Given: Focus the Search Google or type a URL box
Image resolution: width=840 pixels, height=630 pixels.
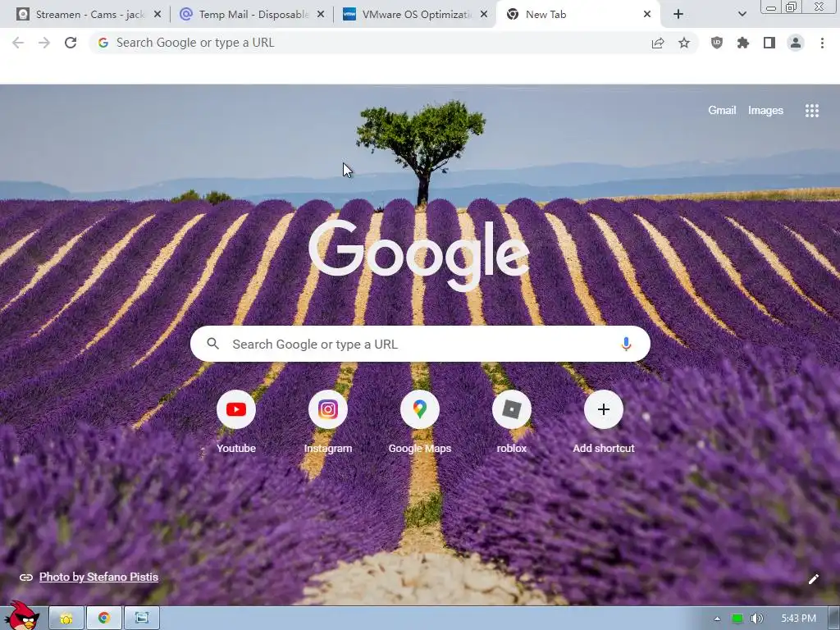Looking at the screenshot, I should 420,344.
